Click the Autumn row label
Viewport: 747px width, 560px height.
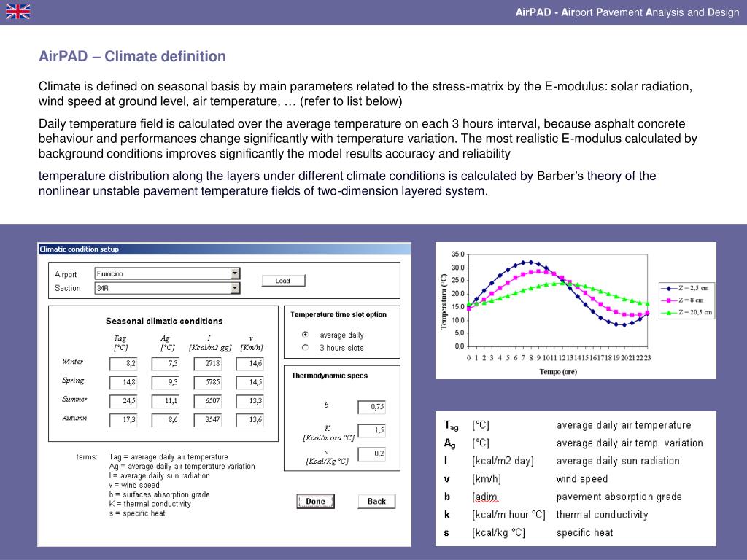coord(74,418)
